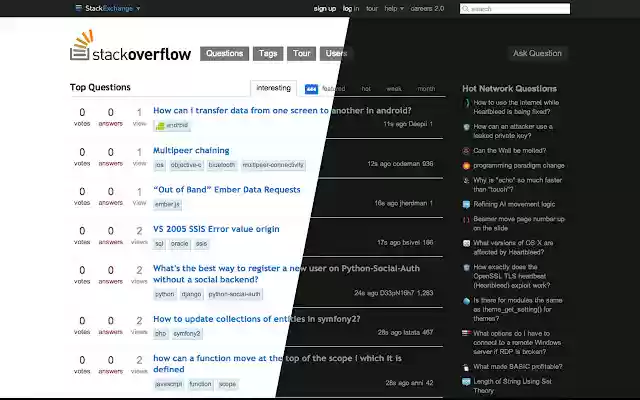The image size is (640, 400).
Task: Focus the search input field
Action: (x=515, y=9)
